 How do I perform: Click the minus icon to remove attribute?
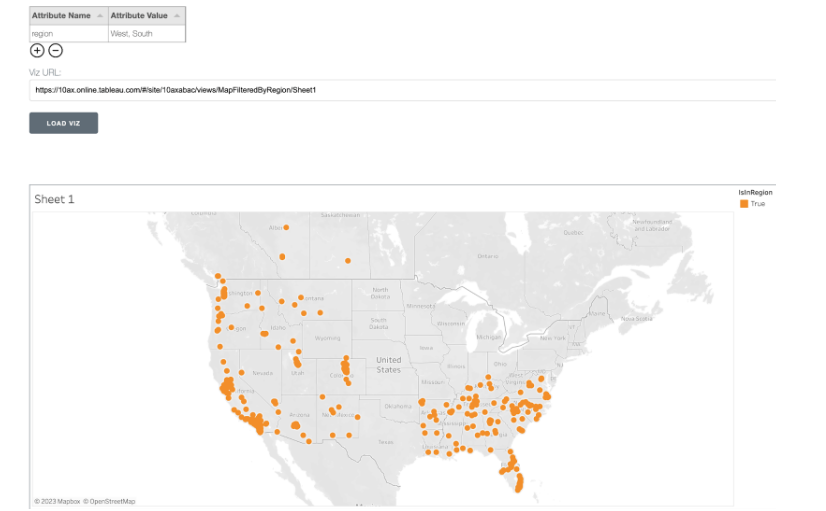[56, 50]
